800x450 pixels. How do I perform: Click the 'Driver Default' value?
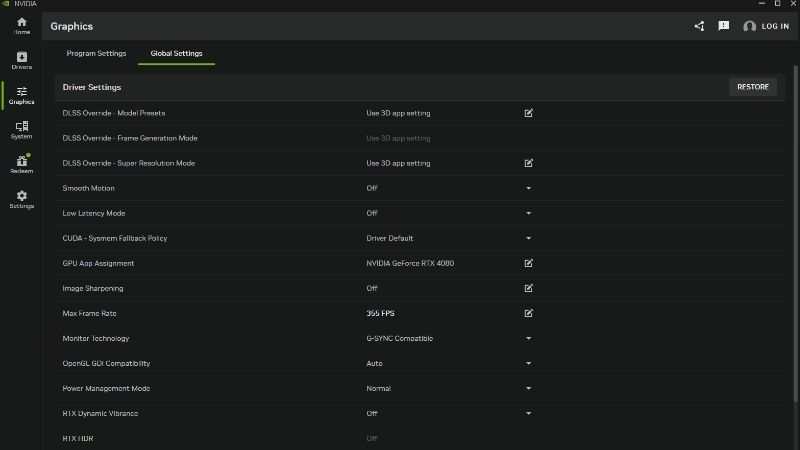tap(389, 238)
